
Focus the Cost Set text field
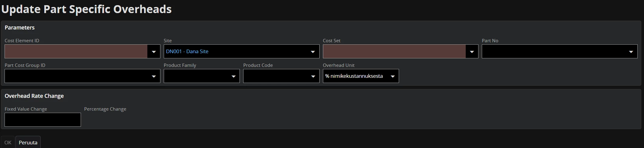(x=394, y=52)
